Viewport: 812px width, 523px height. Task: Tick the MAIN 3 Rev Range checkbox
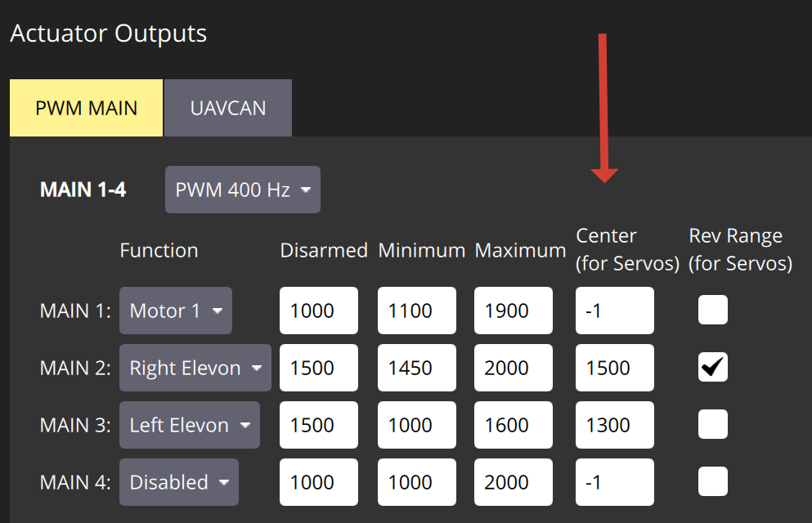click(712, 425)
